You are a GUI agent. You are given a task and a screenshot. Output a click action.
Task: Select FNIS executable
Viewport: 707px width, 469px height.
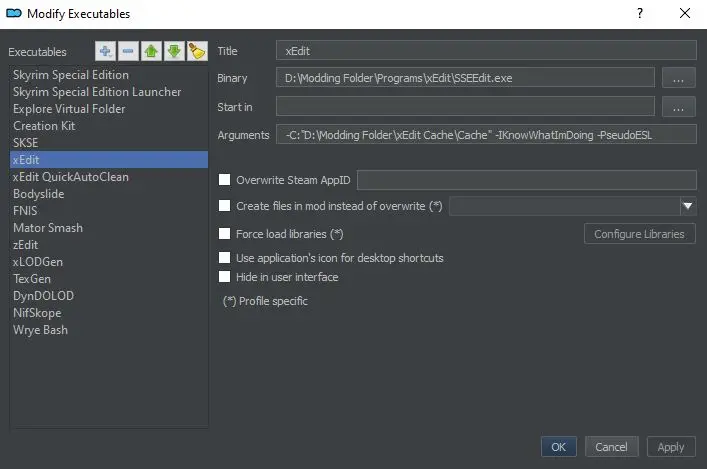(109, 211)
